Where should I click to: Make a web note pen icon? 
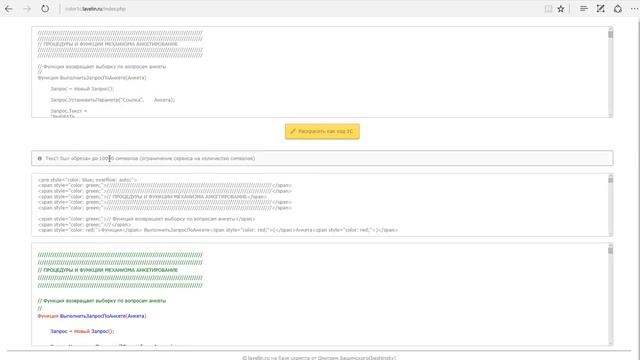point(600,9)
